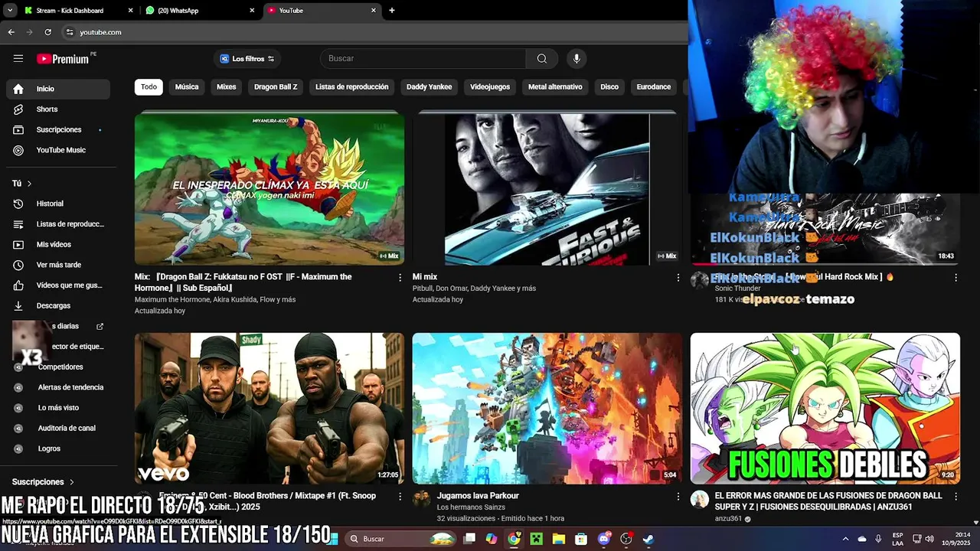Screen dimensions: 980x551
Task: Reload the youtube.com page
Action: (47, 32)
